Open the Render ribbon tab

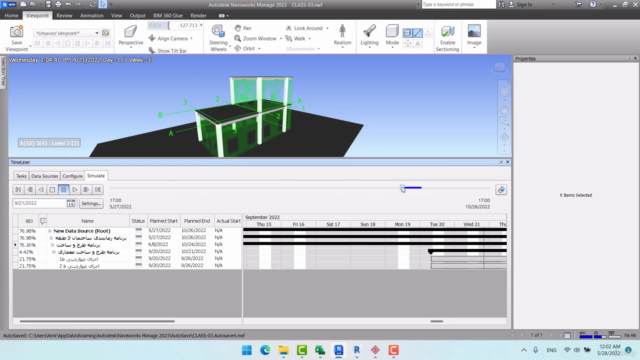click(x=198, y=16)
